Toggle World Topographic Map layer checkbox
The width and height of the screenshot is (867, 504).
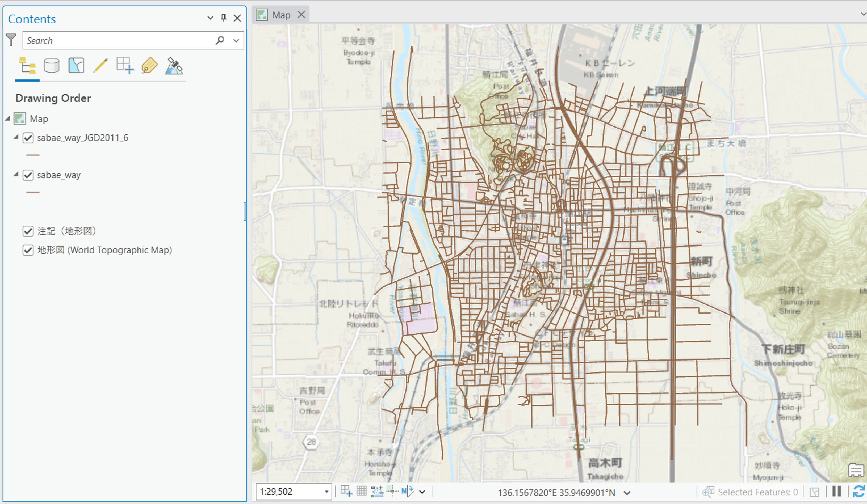point(28,250)
